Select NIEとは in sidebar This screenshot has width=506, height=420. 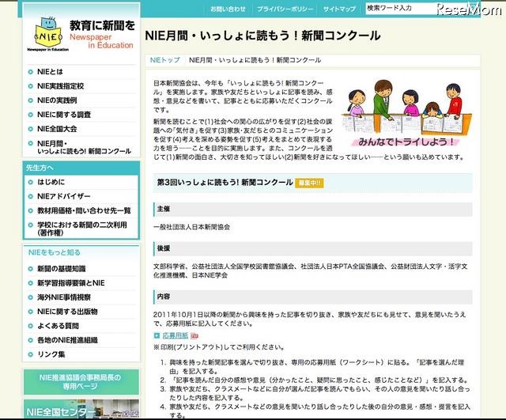(x=51, y=72)
